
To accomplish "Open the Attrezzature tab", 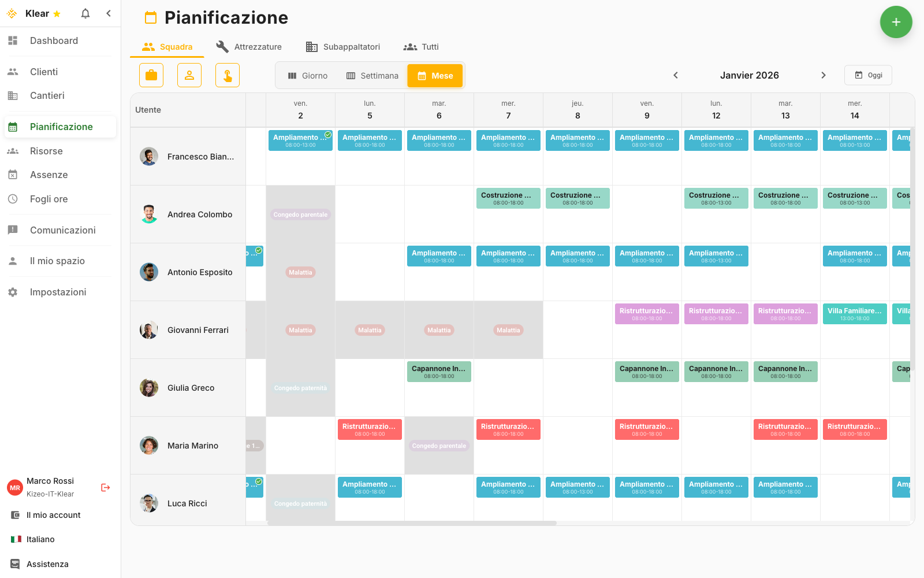I will click(x=249, y=47).
